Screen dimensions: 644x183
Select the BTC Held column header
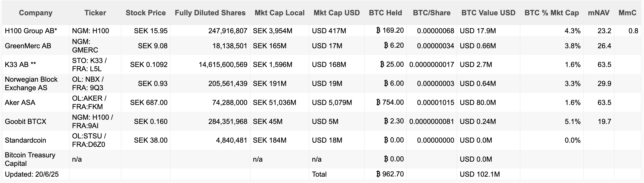point(385,13)
